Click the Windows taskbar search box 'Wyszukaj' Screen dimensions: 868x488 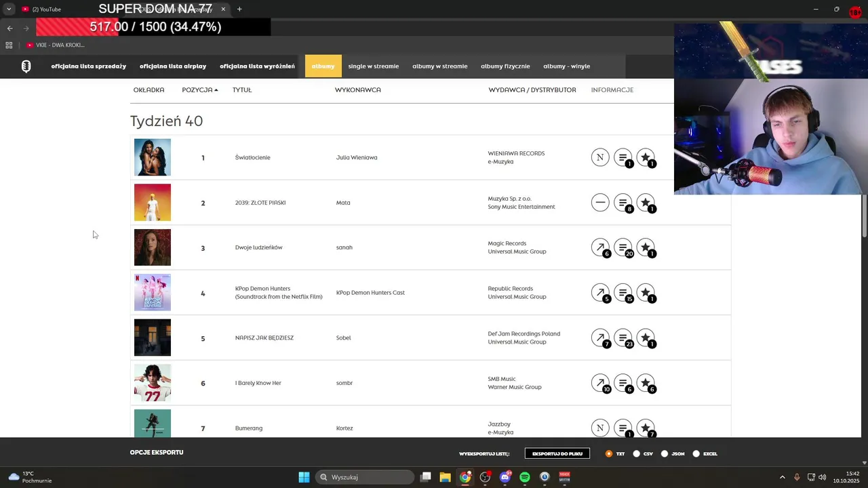point(365,477)
